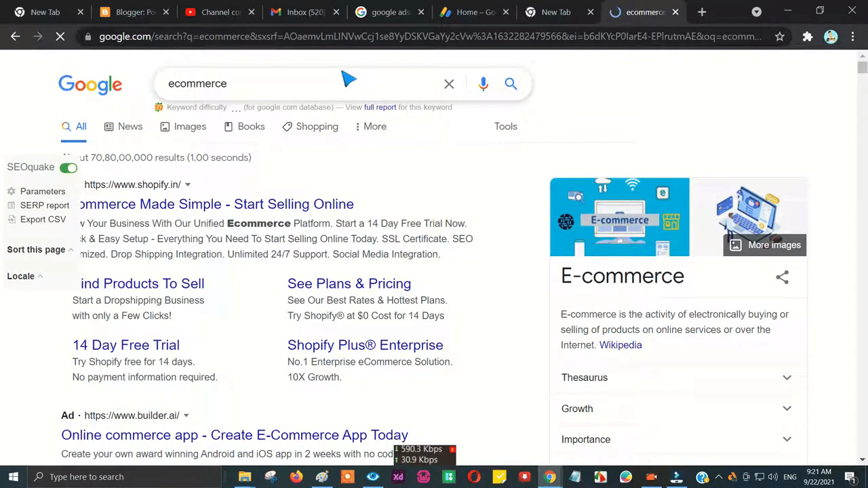Open the Chrome extensions puzzle icon

pos(807,37)
